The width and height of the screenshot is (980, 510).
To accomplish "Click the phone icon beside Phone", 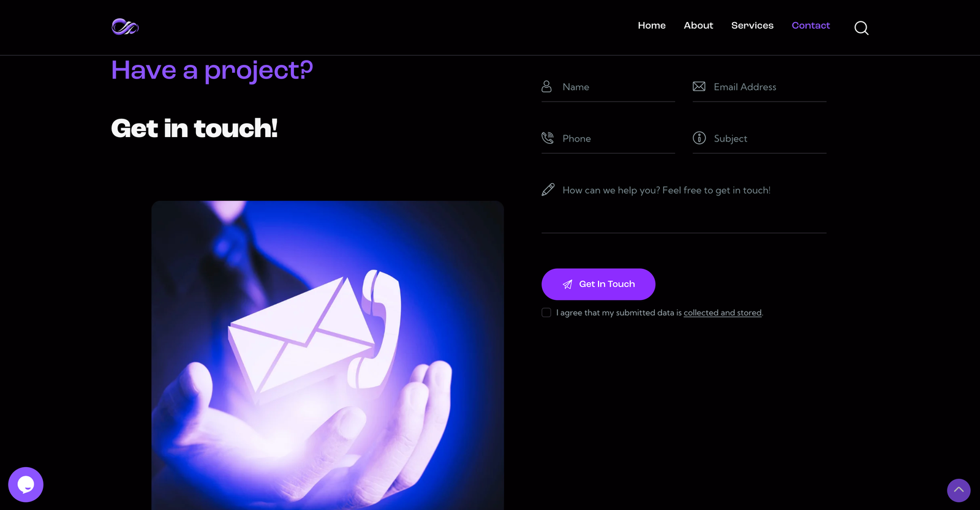I will [547, 138].
